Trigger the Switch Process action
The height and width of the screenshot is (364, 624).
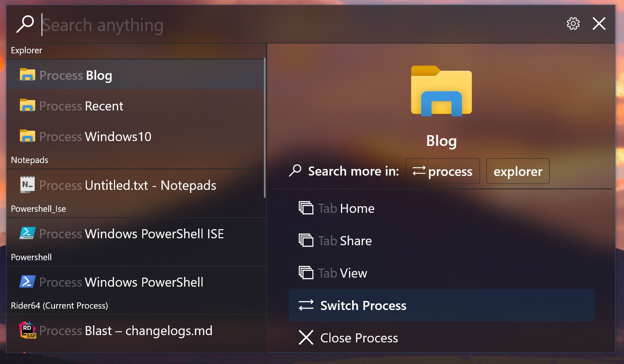tap(363, 305)
